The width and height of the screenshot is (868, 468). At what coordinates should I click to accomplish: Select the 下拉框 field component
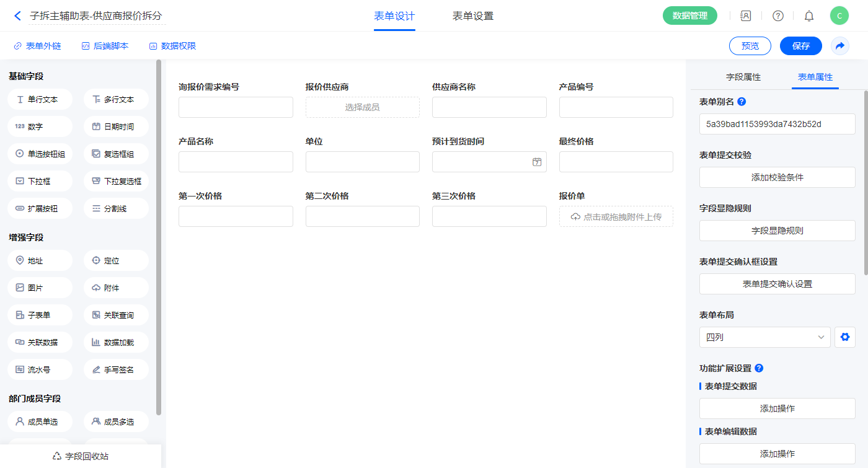[x=40, y=181]
